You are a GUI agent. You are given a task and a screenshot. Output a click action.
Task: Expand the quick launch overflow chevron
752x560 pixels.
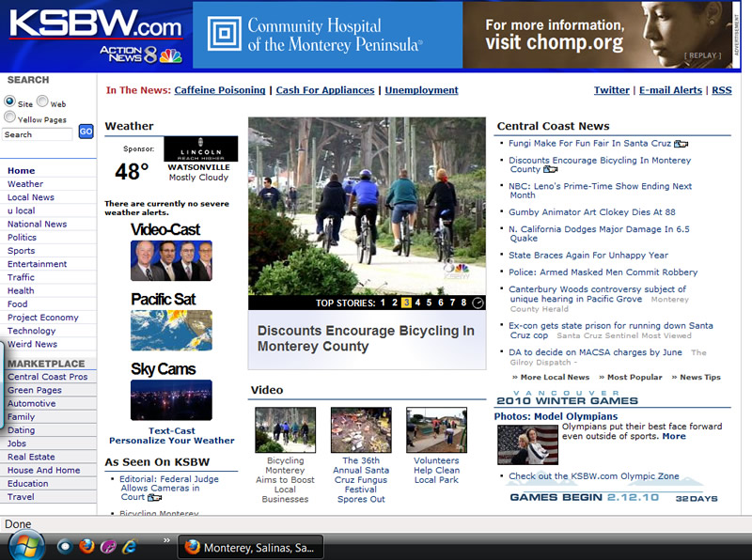(x=167, y=540)
